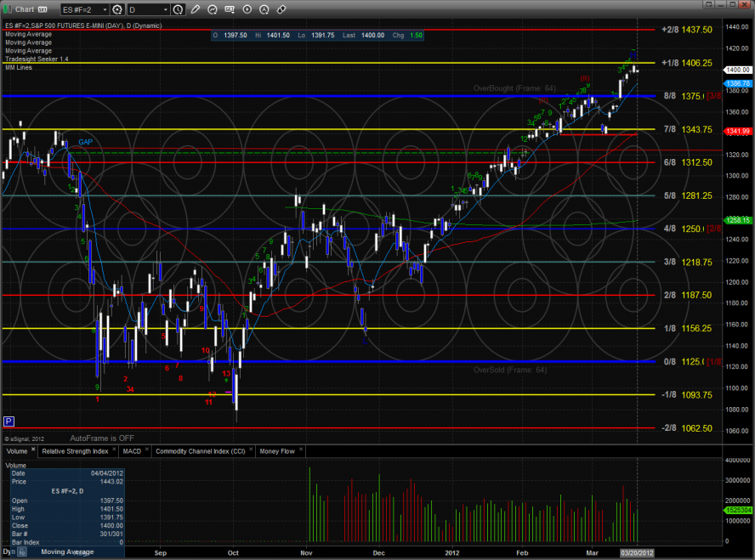Click the -1/8 1093.75 level label

point(687,395)
